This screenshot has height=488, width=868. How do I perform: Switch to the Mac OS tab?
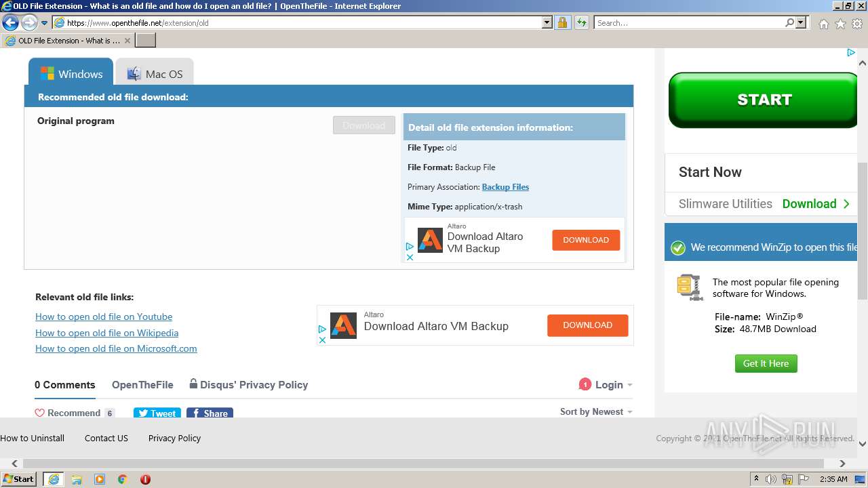pos(155,73)
